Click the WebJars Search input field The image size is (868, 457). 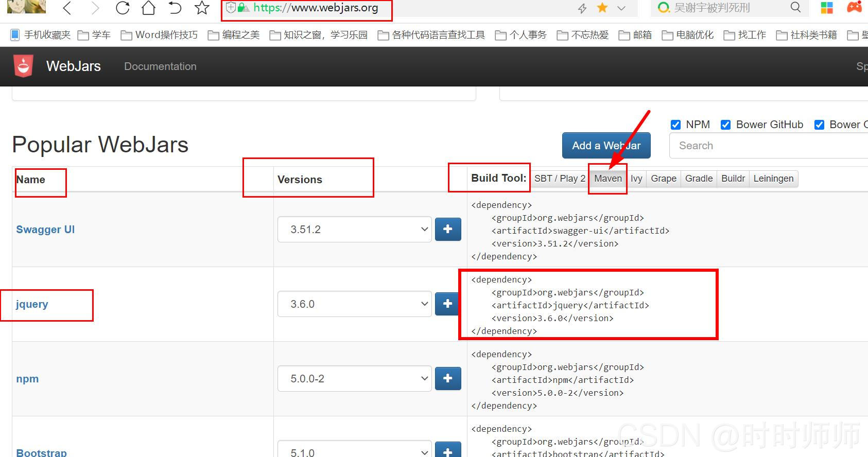point(769,146)
